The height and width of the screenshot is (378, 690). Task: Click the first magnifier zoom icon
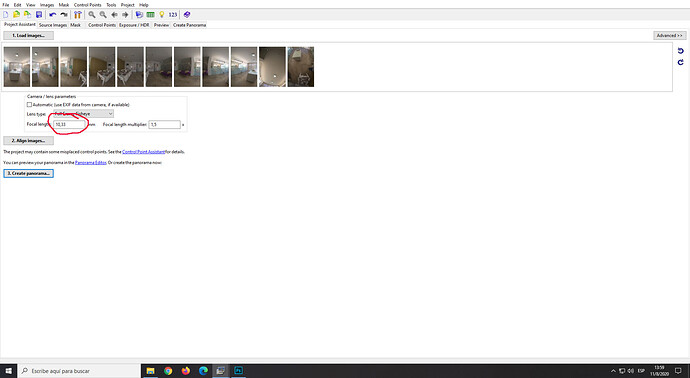[92, 15]
